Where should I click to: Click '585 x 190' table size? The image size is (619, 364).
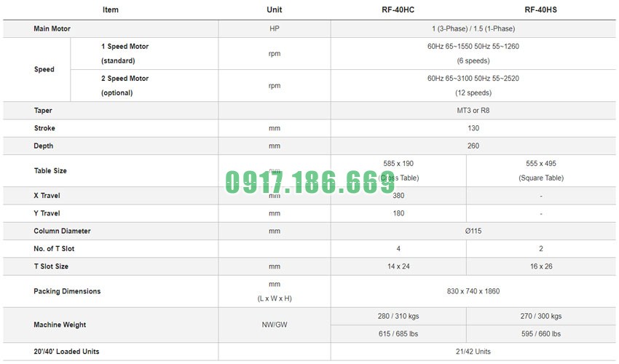(398, 164)
